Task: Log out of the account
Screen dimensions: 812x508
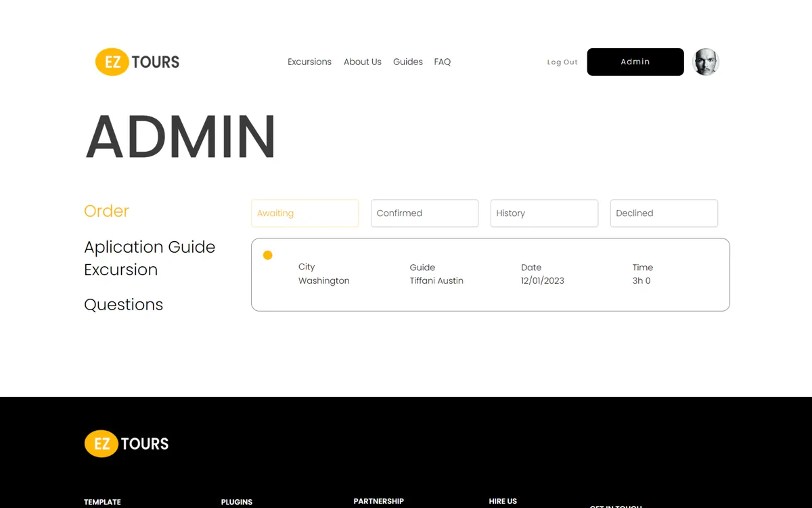Action: point(562,62)
